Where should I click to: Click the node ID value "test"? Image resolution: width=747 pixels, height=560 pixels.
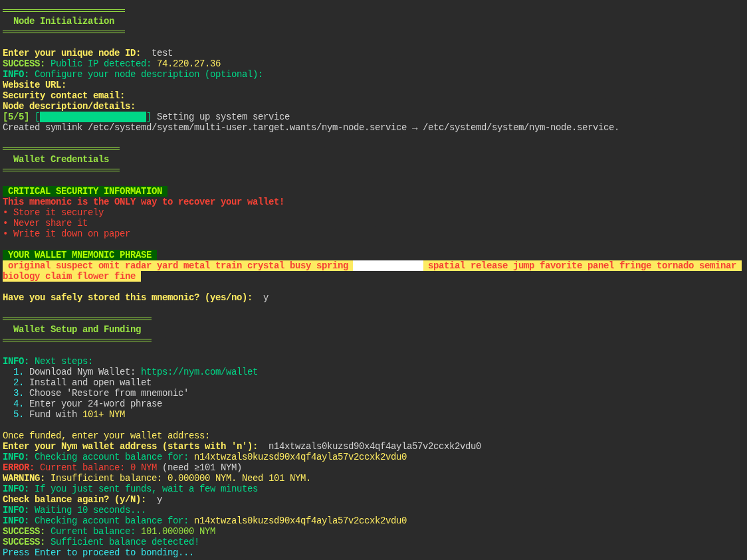pos(161,53)
